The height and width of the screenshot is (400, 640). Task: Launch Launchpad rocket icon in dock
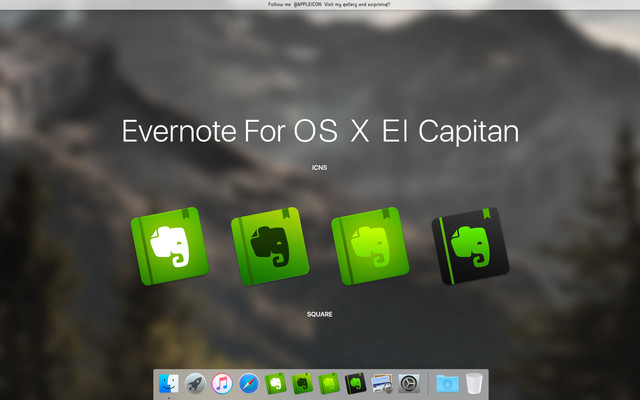coord(196,383)
